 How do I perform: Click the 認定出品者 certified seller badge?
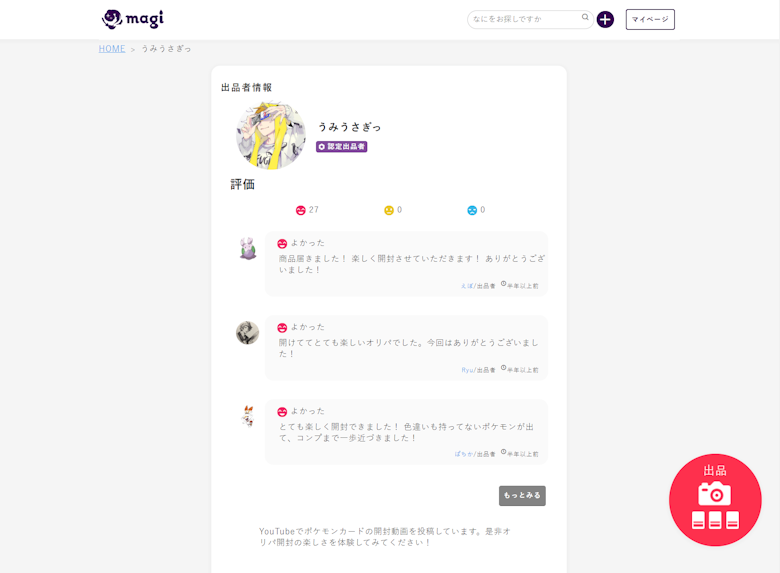pyautogui.click(x=342, y=147)
